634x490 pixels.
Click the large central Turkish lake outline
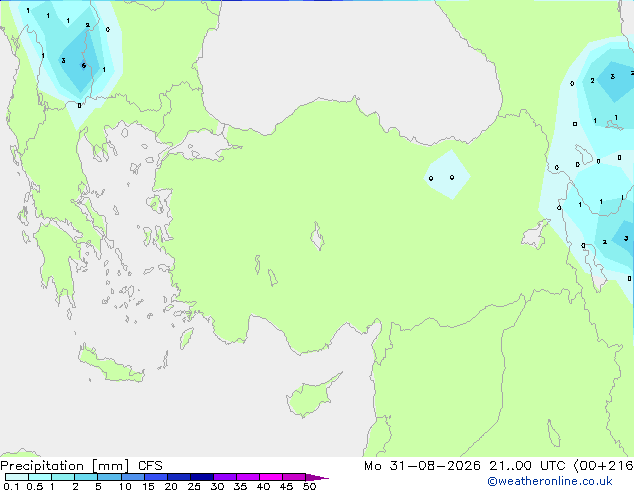pos(317,236)
